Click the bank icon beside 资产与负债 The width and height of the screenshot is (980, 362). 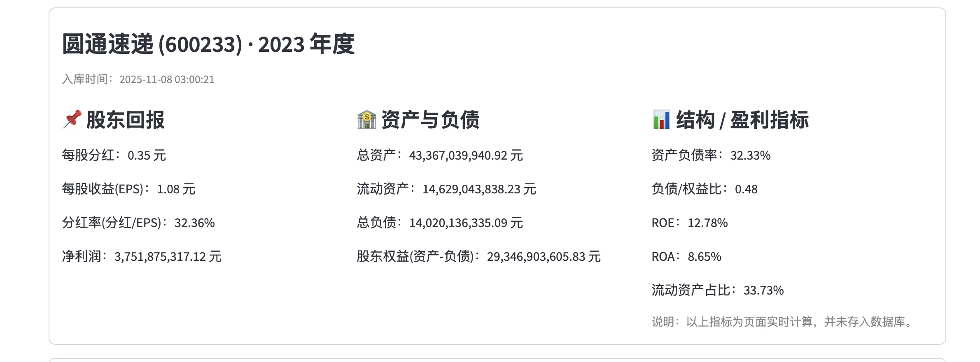tap(366, 120)
